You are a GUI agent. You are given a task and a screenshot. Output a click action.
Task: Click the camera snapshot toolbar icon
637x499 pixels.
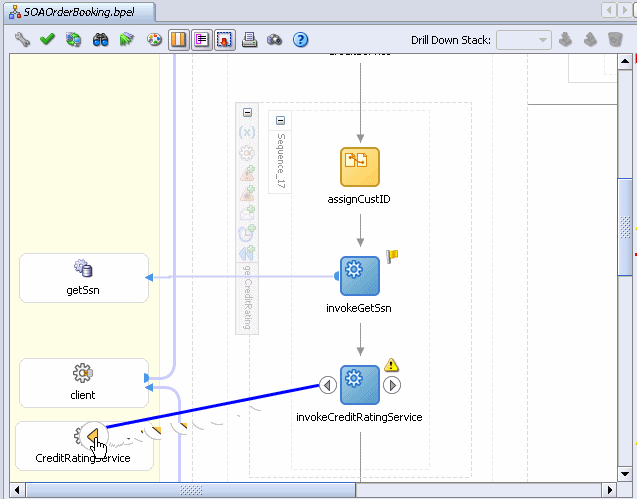tap(275, 40)
